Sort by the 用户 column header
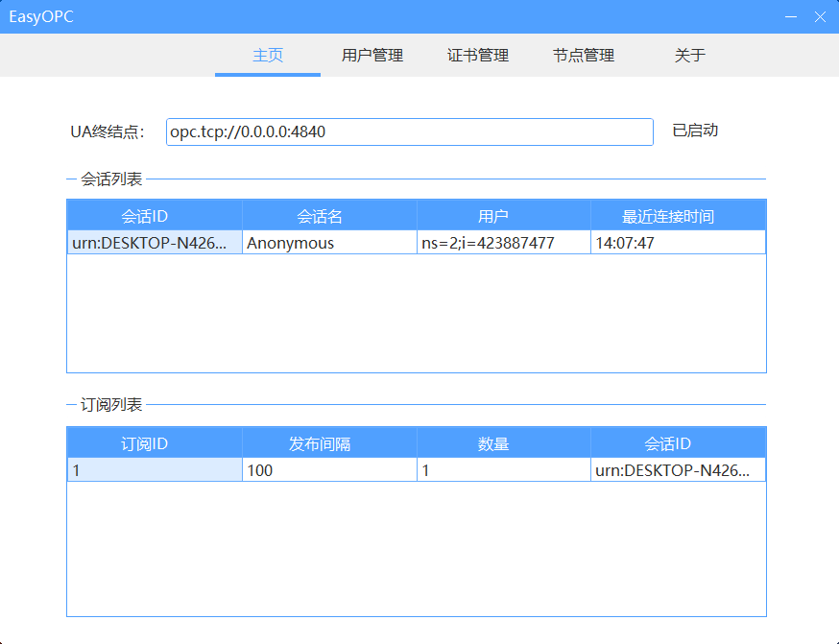 (x=503, y=214)
